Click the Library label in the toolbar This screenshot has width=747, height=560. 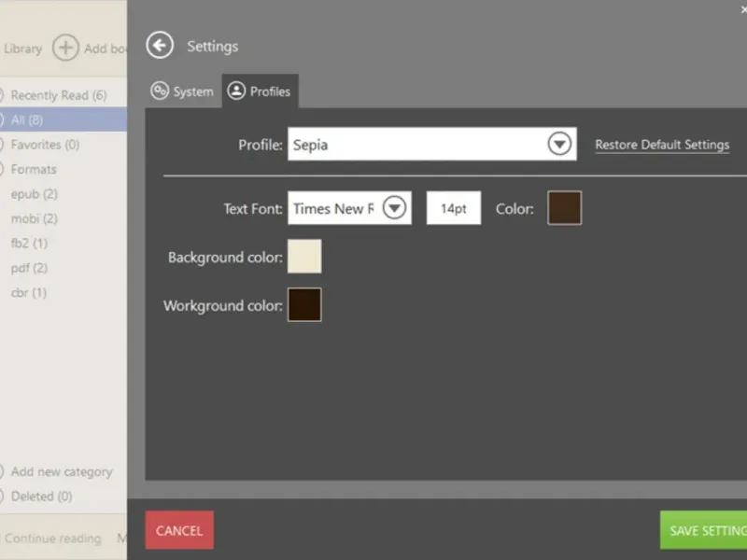[22, 49]
